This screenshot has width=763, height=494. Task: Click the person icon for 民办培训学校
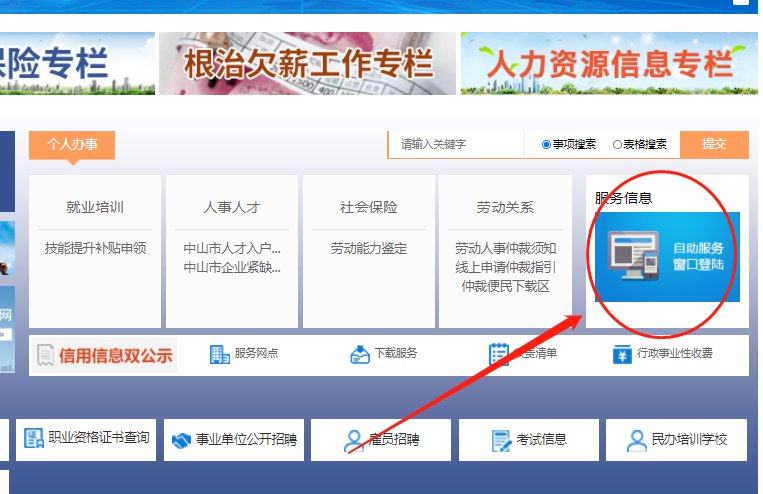[636, 441]
